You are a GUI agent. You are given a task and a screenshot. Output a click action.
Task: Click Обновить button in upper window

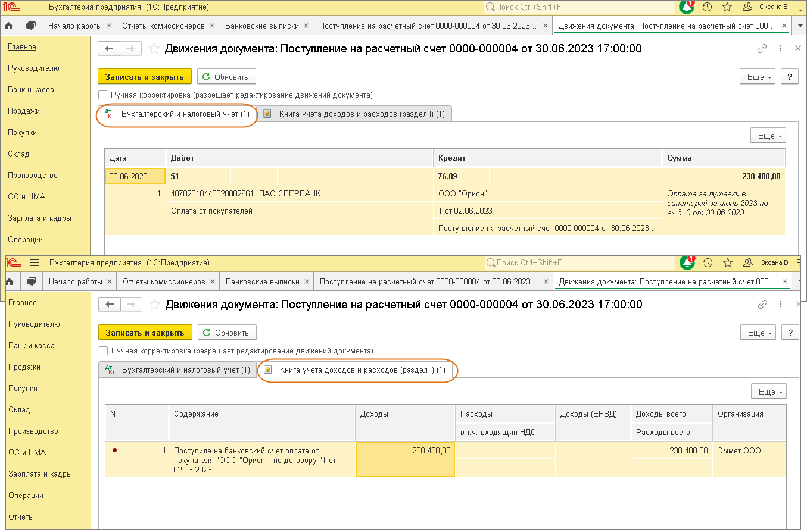(226, 77)
